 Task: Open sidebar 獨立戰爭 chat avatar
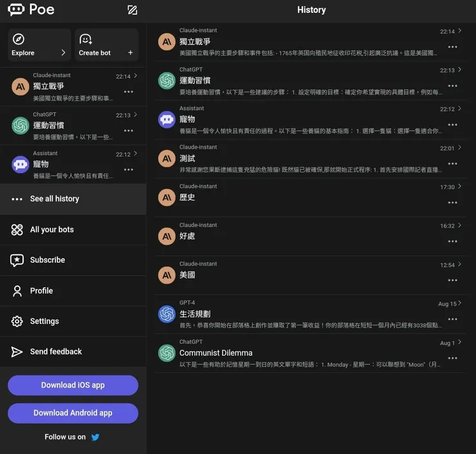coord(21,87)
